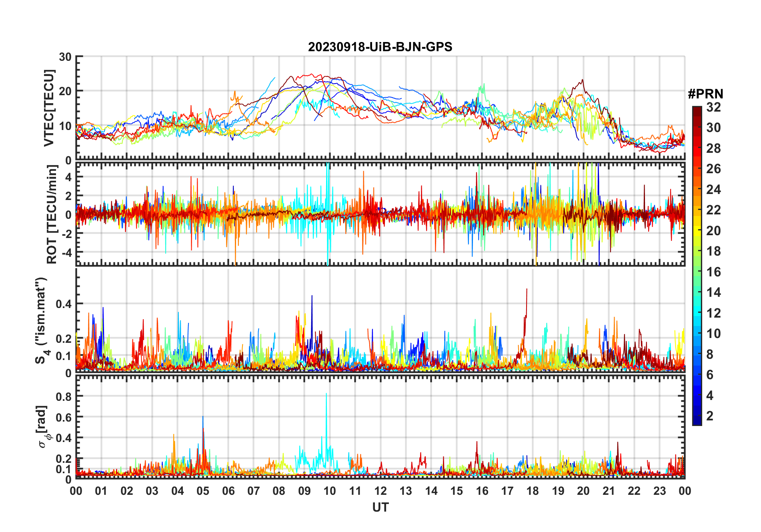Click the 22 label on PRN colorbar

pos(714,210)
